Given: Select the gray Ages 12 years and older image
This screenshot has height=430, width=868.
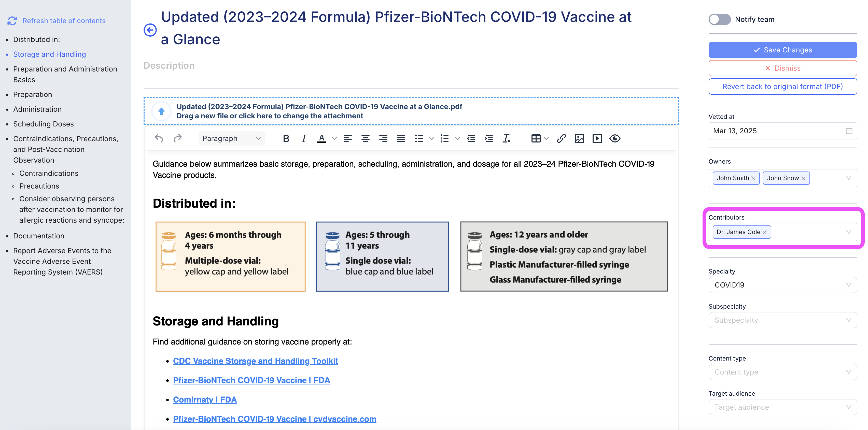Looking at the screenshot, I should pos(564,256).
